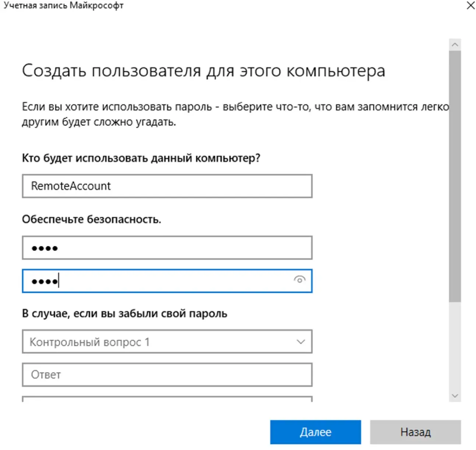Click the В случае, если вы забыли пароль label

coord(124,314)
